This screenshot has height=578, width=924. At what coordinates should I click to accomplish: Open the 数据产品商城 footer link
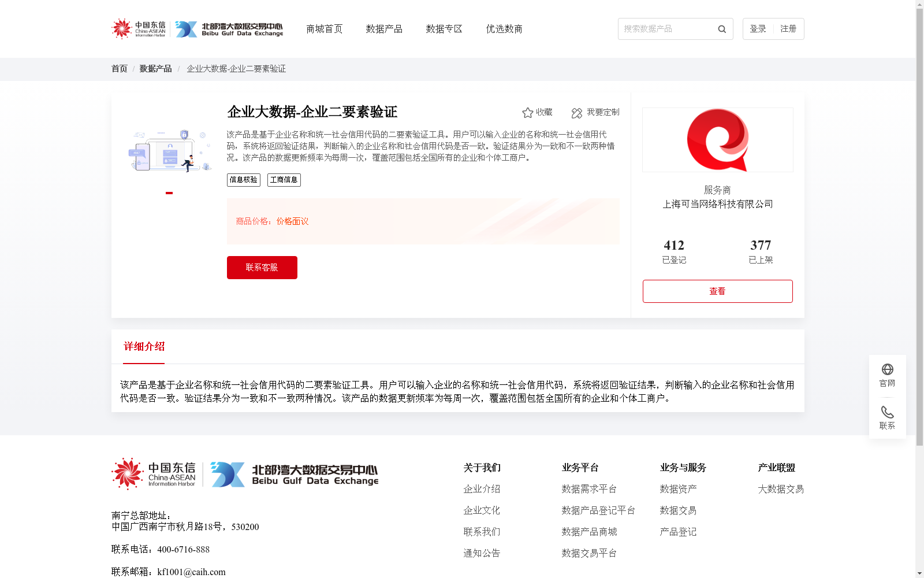click(589, 532)
